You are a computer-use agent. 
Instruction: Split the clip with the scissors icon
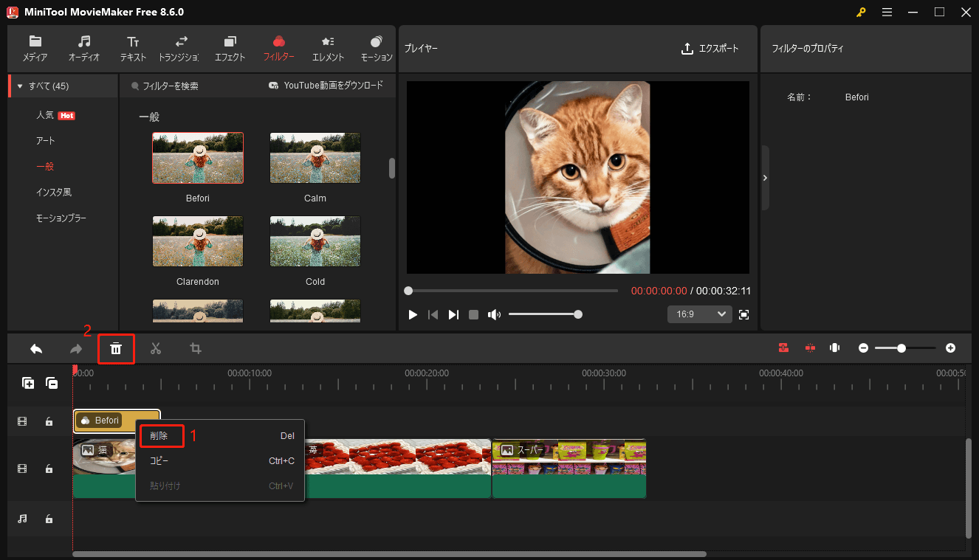click(x=156, y=348)
